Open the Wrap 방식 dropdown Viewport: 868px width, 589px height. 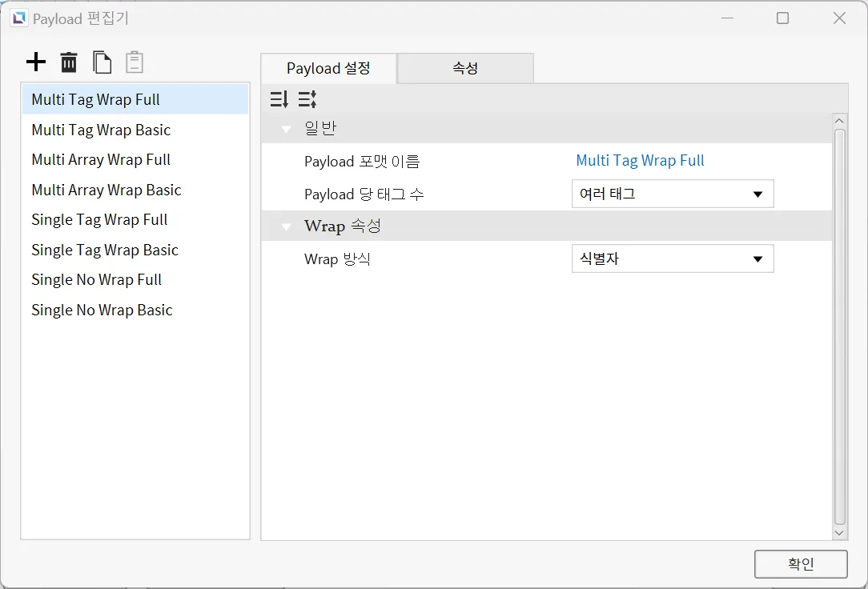point(672,259)
